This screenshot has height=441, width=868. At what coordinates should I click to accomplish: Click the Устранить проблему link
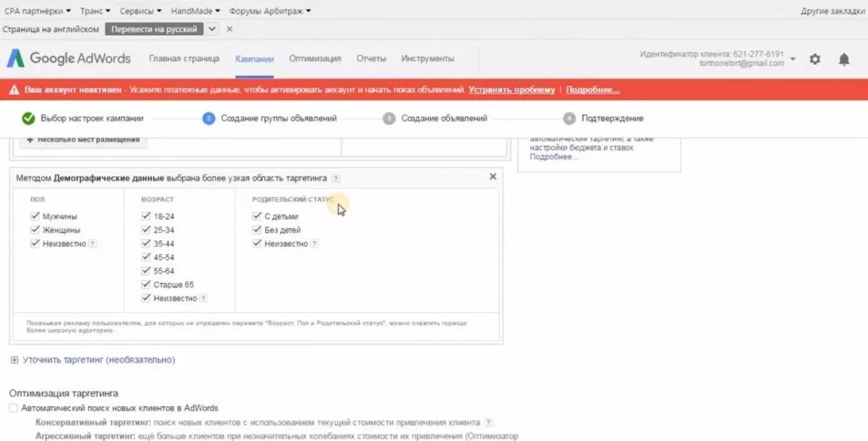pos(511,90)
